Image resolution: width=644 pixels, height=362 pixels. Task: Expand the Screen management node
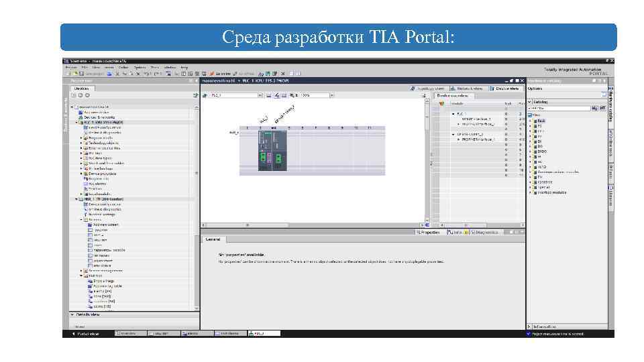point(81,271)
